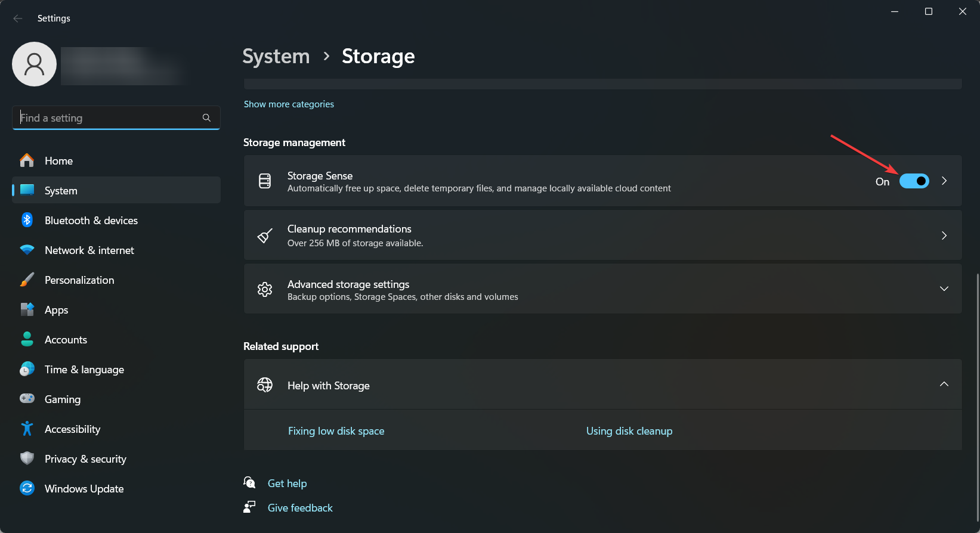Select System in the sidebar
The width and height of the screenshot is (980, 533).
click(116, 190)
